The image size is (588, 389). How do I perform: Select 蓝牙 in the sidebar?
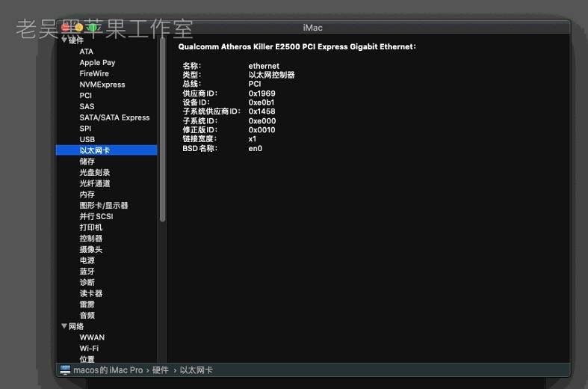click(x=87, y=271)
